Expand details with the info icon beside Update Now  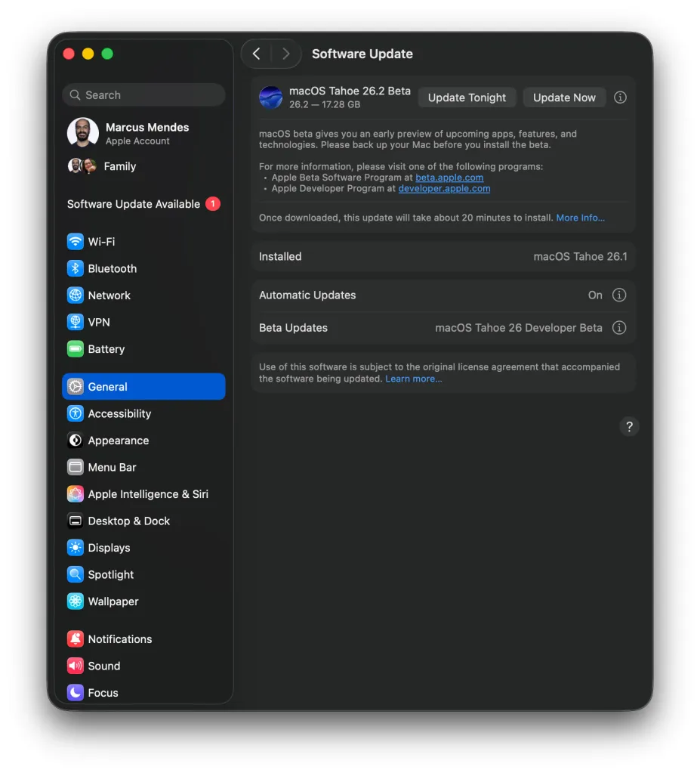(620, 97)
